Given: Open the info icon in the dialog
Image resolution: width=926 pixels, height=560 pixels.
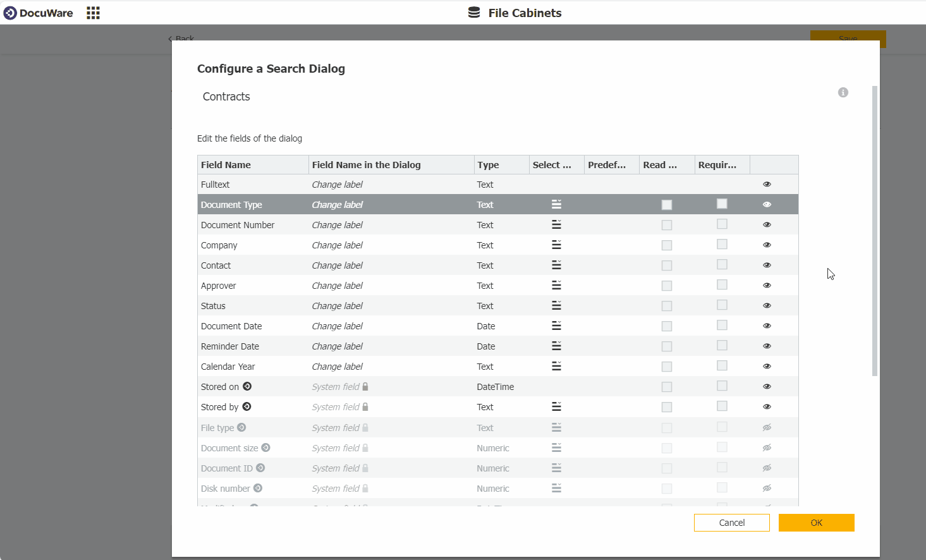Looking at the screenshot, I should click(x=843, y=92).
